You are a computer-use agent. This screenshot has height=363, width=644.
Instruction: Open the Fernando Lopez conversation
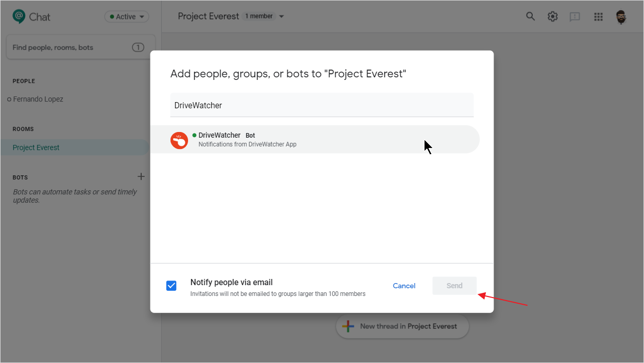[x=39, y=98]
